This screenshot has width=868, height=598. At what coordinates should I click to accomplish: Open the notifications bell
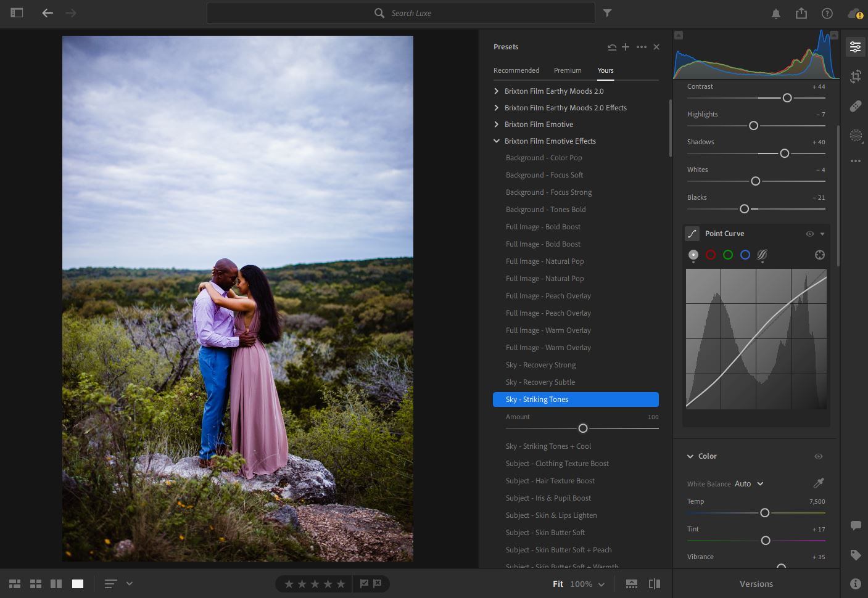[776, 13]
